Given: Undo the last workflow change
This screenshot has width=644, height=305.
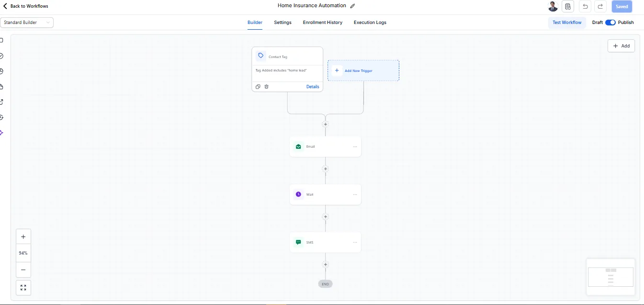Looking at the screenshot, I should coord(585,6).
